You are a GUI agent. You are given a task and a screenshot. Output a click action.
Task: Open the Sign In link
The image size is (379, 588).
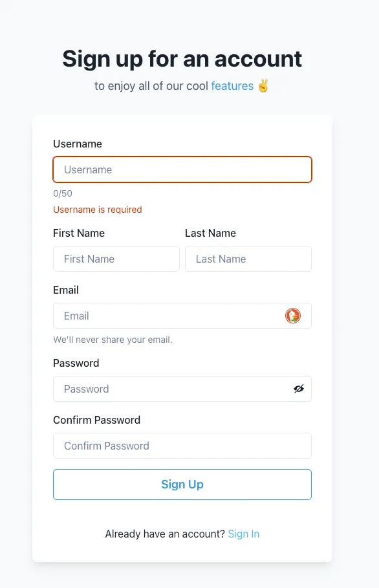(x=244, y=534)
